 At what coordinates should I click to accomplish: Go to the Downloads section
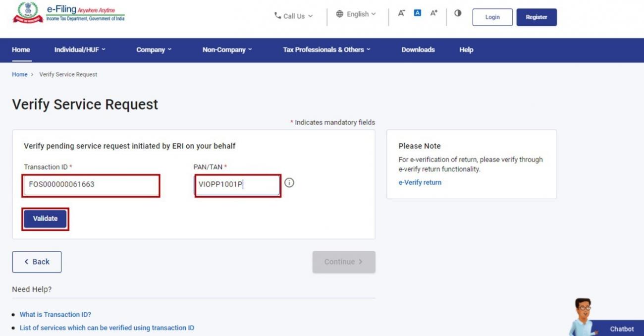point(418,50)
